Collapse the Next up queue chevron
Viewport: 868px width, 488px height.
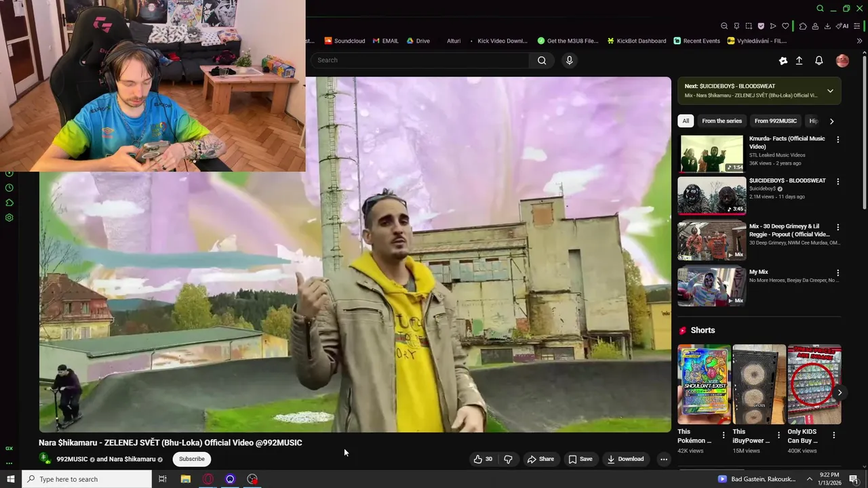(830, 91)
